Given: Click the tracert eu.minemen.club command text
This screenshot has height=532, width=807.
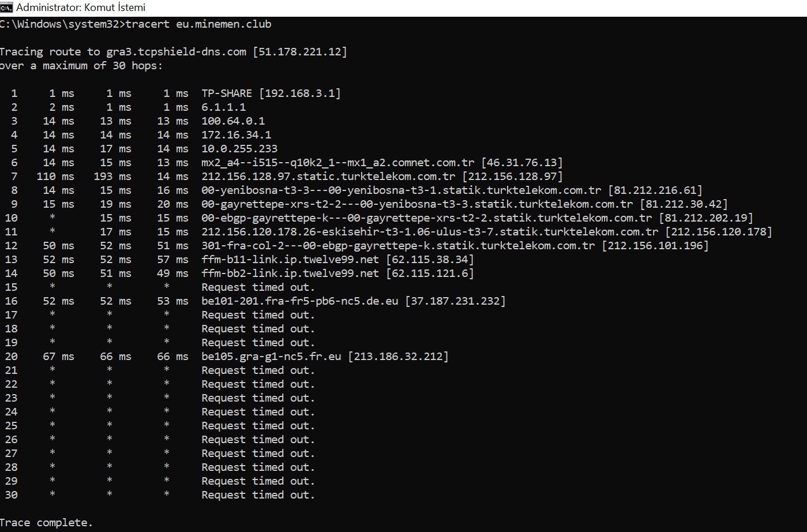Looking at the screenshot, I should pos(198,24).
